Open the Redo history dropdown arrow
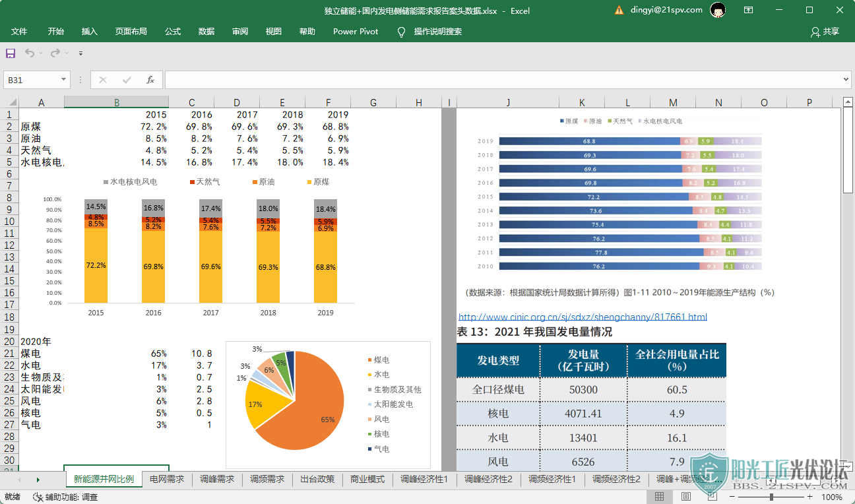This screenshot has width=855, height=504. click(66, 53)
